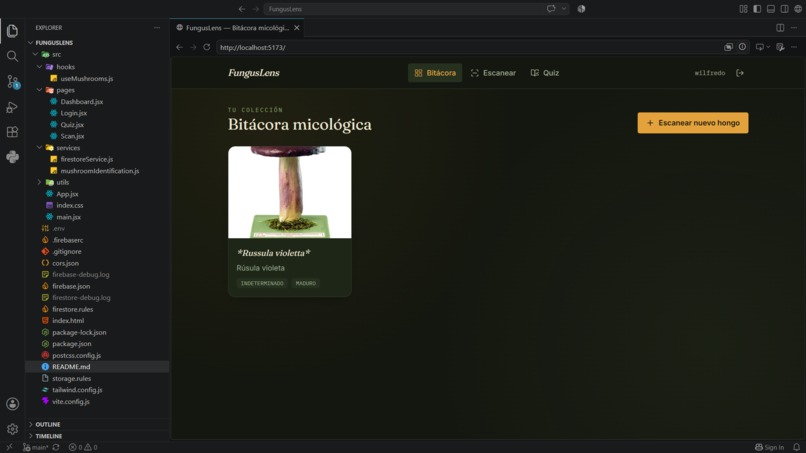Screen dimensions: 806x453
Task: Close the FungusLens editor tab
Action: 297,28
